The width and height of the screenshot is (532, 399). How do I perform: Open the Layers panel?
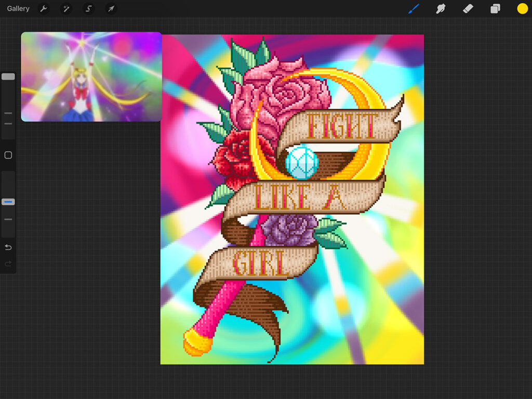tap(495, 8)
